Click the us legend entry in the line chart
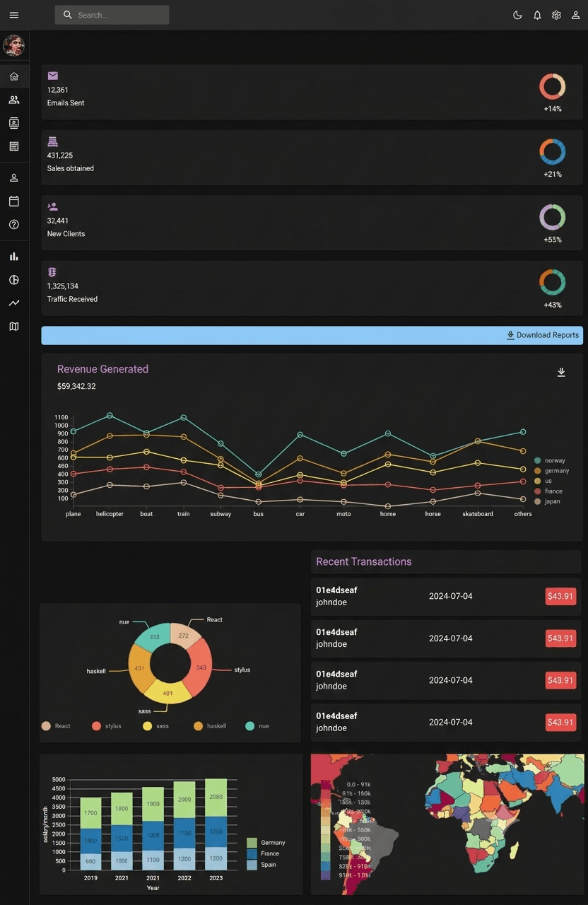Image resolution: width=588 pixels, height=905 pixels. (543, 481)
